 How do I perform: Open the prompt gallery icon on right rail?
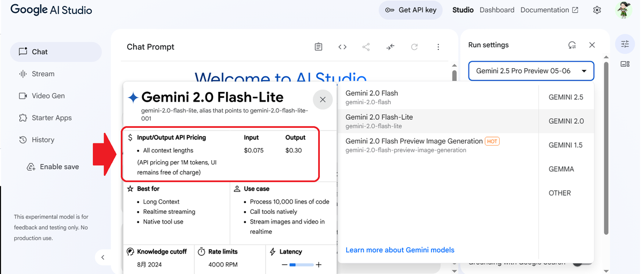pyautogui.click(x=625, y=64)
